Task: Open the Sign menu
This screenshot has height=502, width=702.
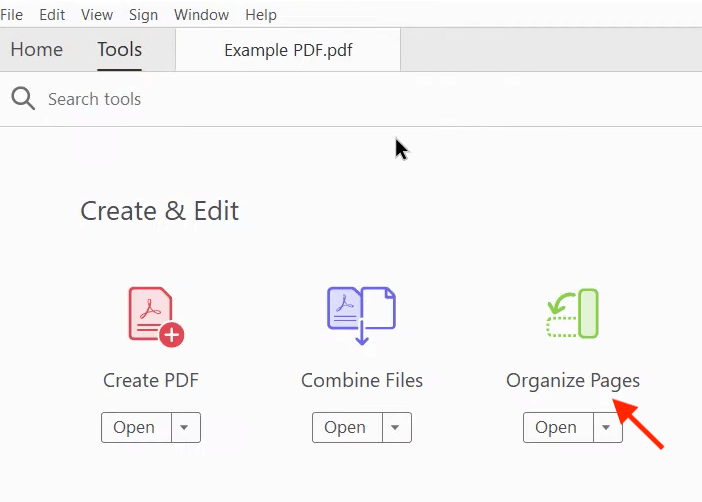Action: point(143,15)
